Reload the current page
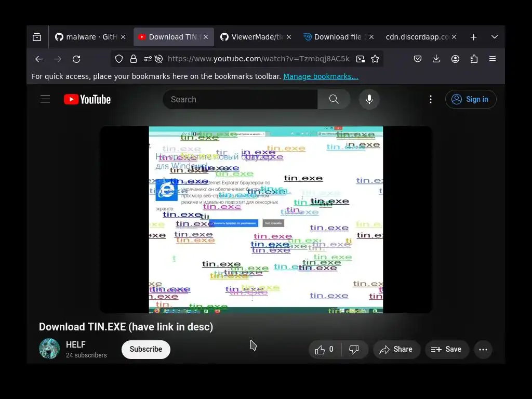532x399 pixels. click(x=76, y=59)
